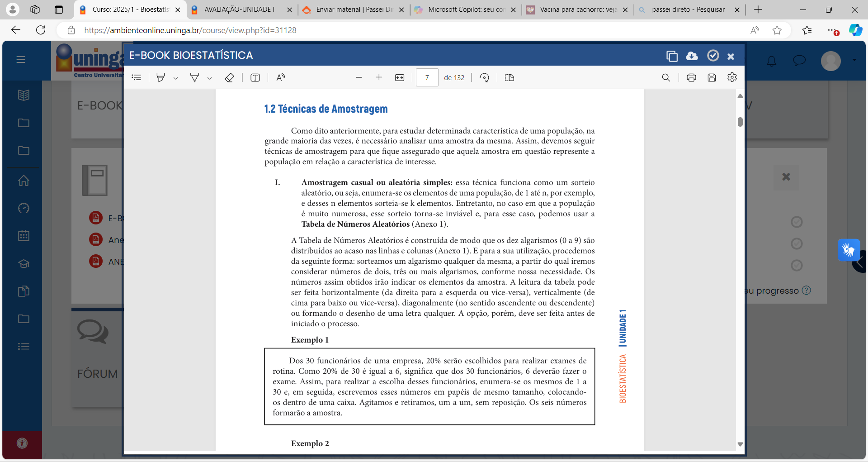Toggle the second activity completion circle

(x=797, y=244)
